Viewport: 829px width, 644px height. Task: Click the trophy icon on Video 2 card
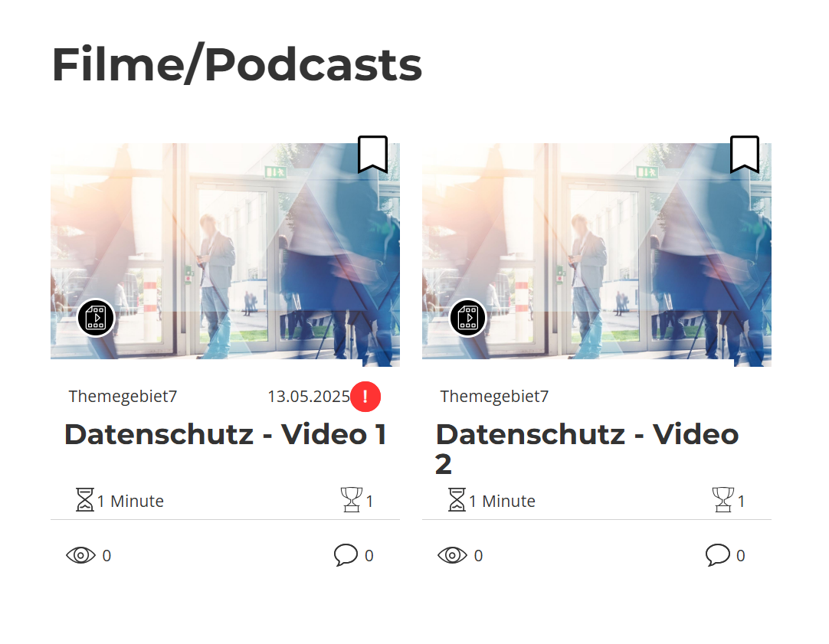click(723, 500)
